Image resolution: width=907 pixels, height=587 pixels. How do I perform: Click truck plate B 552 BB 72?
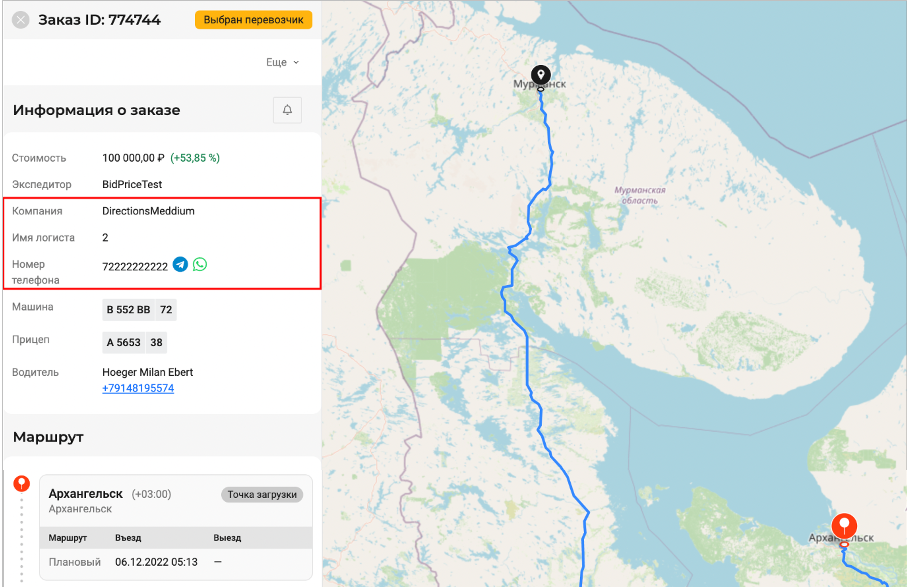(139, 310)
